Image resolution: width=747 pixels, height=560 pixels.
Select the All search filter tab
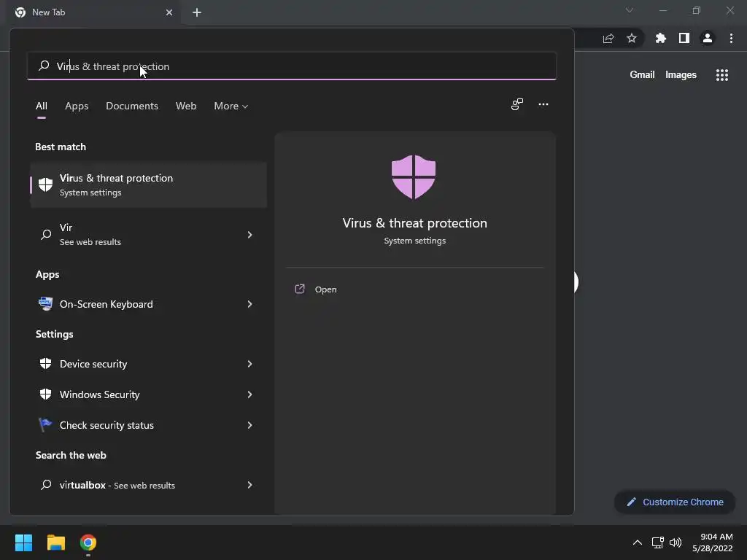click(x=42, y=106)
